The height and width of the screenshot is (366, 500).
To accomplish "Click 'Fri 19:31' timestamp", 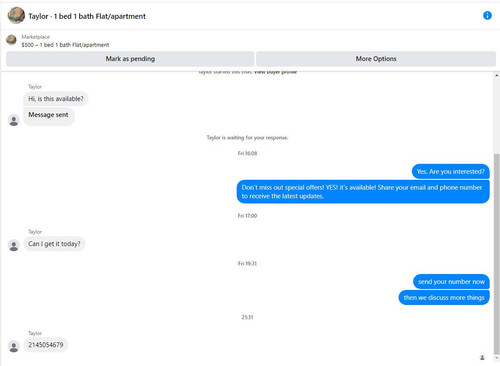I will tap(247, 263).
